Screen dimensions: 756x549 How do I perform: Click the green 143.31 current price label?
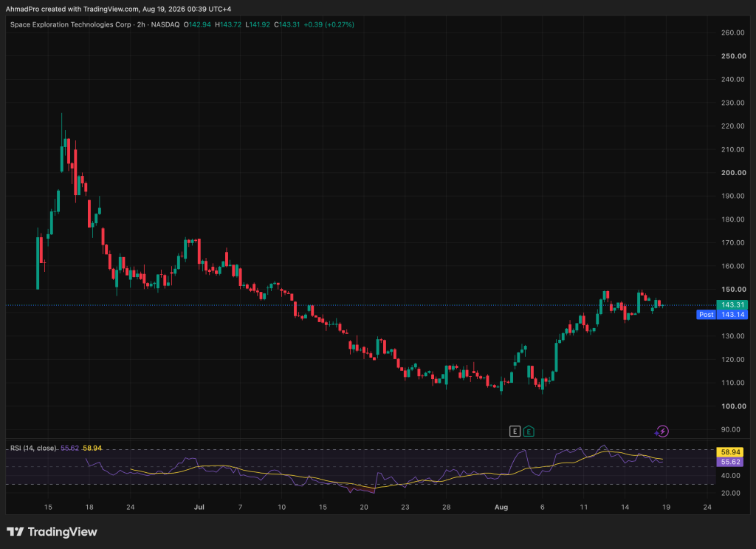pyautogui.click(x=732, y=305)
